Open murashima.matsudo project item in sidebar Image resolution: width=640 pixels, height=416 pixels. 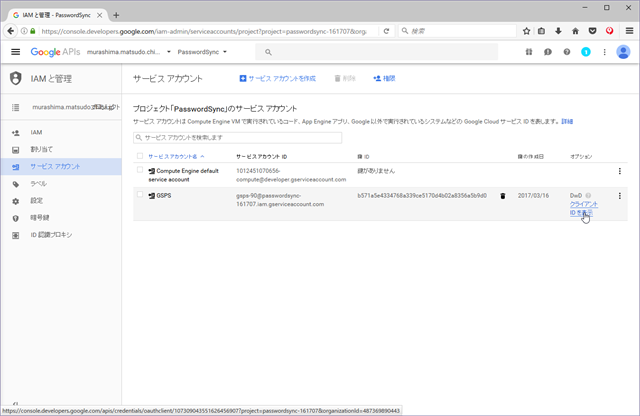pyautogui.click(x=61, y=107)
